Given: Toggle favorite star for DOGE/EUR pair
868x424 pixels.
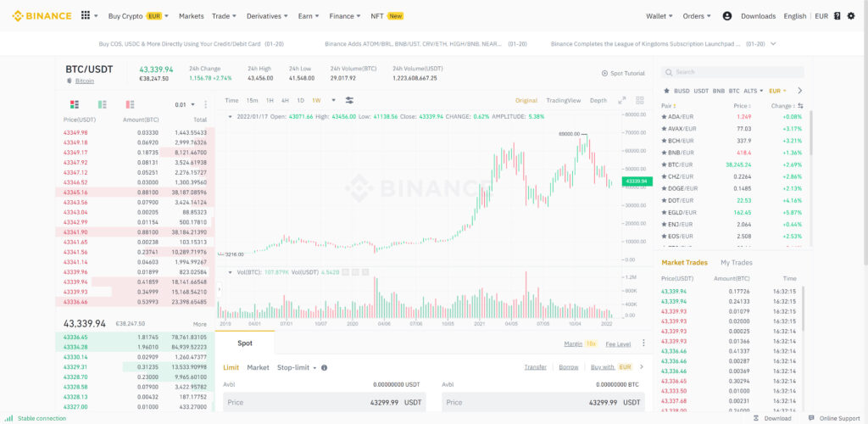Looking at the screenshot, I should coord(665,188).
